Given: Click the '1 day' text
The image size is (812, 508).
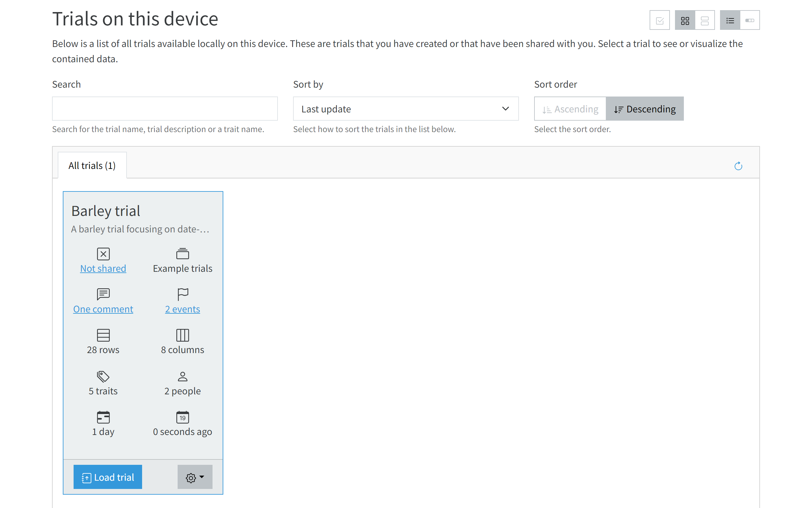Looking at the screenshot, I should pyautogui.click(x=103, y=432).
